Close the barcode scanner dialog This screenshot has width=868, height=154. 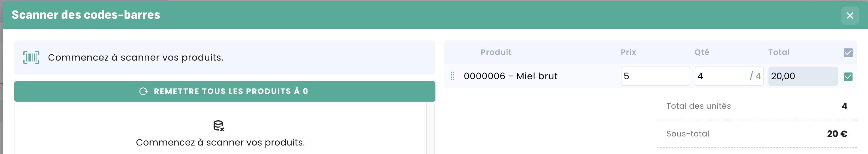850,16
